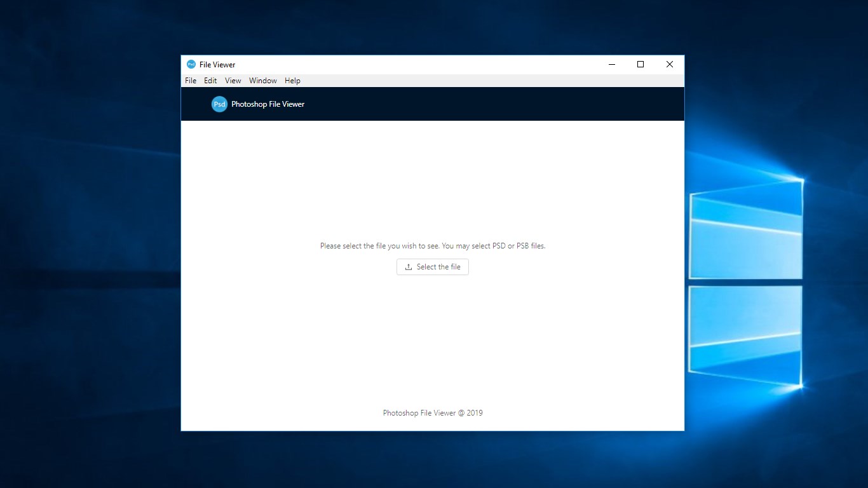The image size is (868, 488).
Task: Click the Please select the file instruction text
Action: tap(433, 246)
